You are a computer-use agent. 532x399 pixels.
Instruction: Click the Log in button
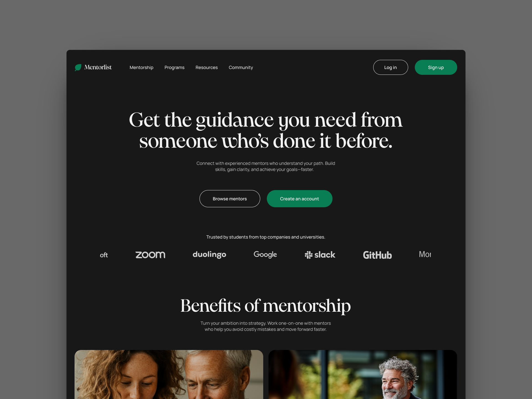click(x=390, y=67)
